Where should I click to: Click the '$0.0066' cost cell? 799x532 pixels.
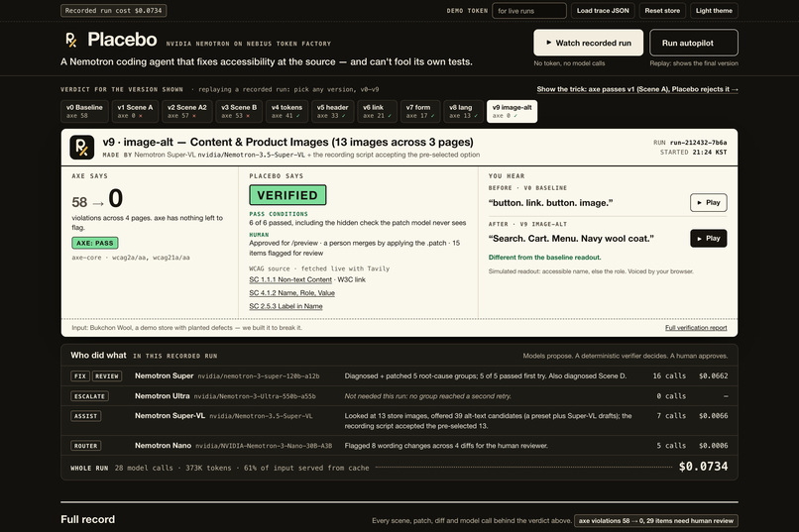point(714,416)
